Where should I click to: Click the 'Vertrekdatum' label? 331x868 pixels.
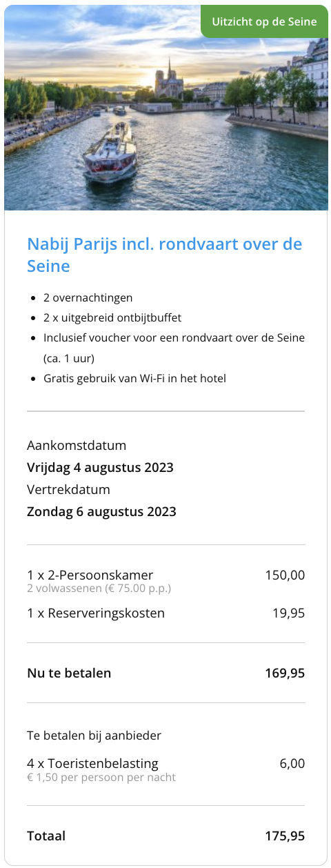(x=68, y=489)
